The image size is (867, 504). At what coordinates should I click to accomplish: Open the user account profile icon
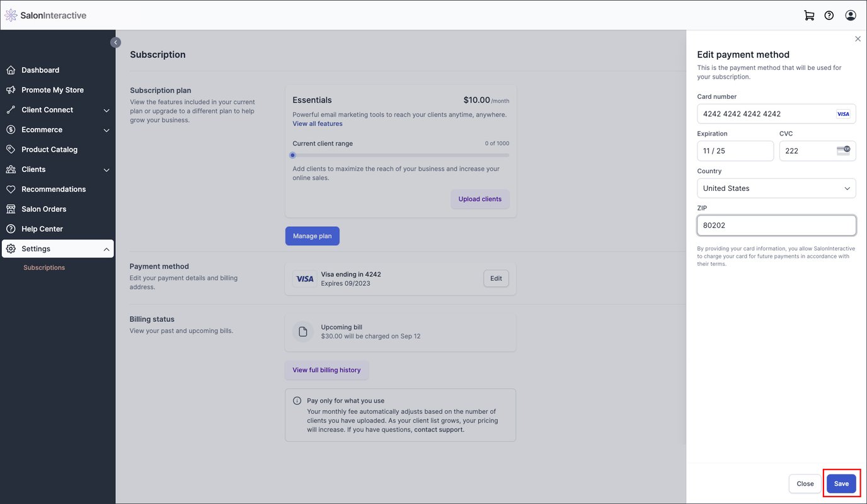pos(851,15)
